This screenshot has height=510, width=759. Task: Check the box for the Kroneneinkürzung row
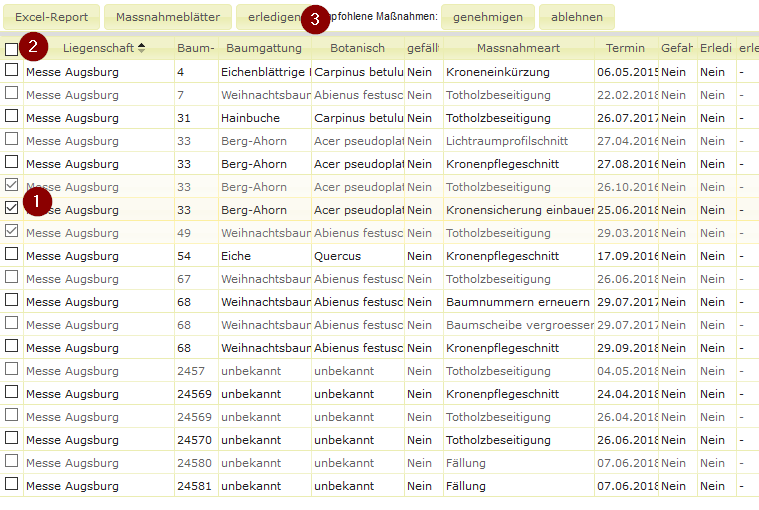11,71
